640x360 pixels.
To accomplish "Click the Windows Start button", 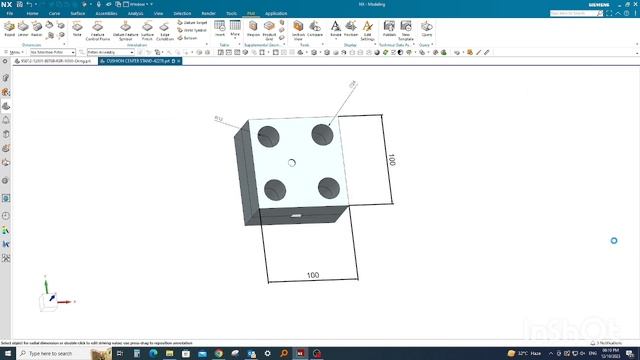I will (8, 353).
